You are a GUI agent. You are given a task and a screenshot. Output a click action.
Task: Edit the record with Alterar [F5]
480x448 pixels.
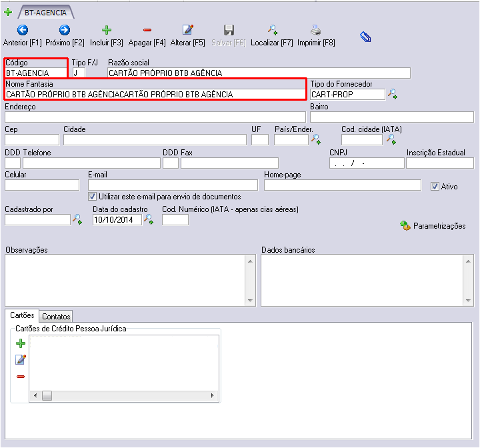point(187,35)
